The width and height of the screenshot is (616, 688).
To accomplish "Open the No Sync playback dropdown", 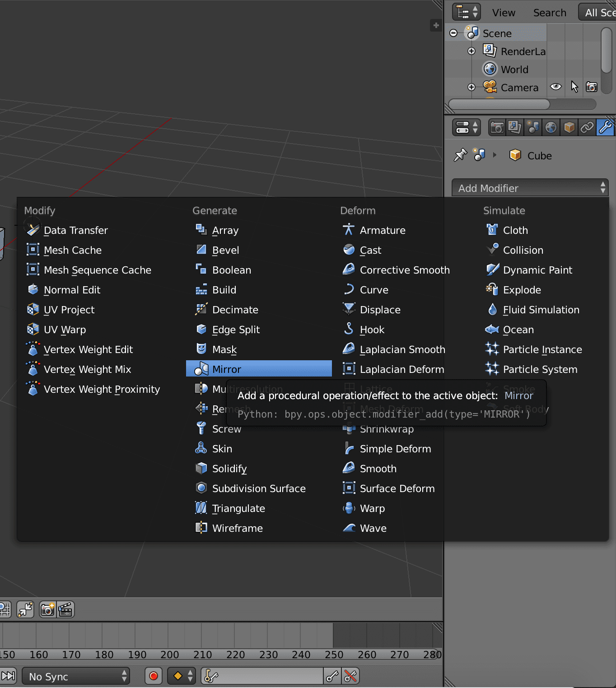I will (x=76, y=676).
